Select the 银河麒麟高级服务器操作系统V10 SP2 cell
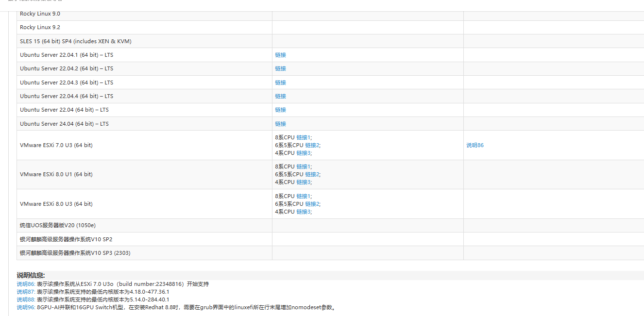The height and width of the screenshot is (316, 644). [144, 239]
